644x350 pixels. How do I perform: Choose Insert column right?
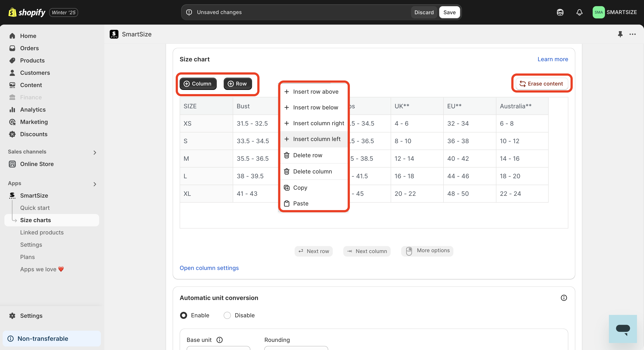point(314,123)
